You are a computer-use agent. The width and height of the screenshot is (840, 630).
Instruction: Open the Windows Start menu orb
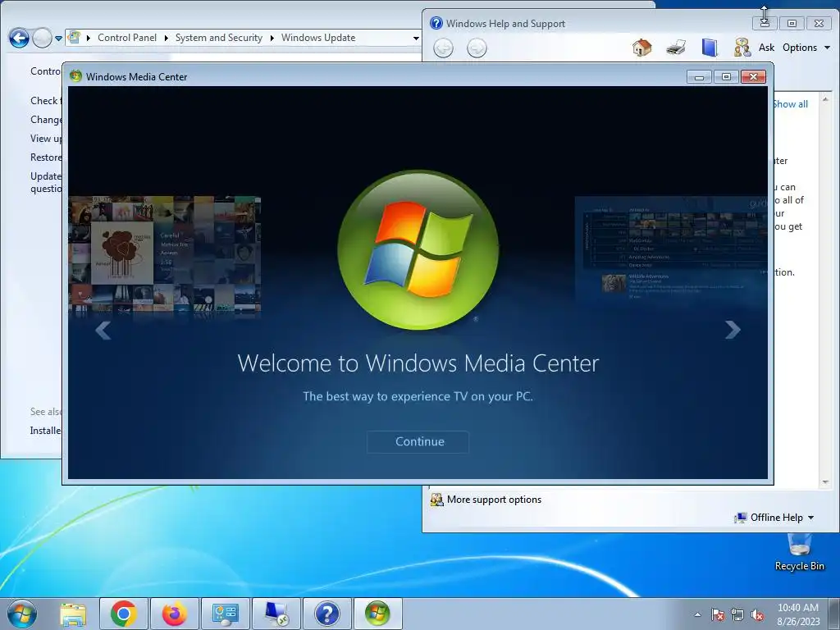tap(22, 614)
